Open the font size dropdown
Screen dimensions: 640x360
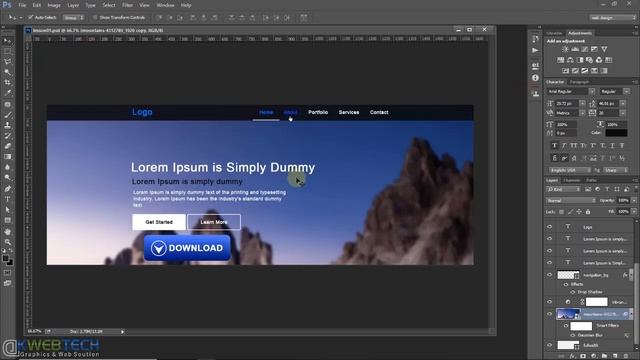[x=583, y=103]
